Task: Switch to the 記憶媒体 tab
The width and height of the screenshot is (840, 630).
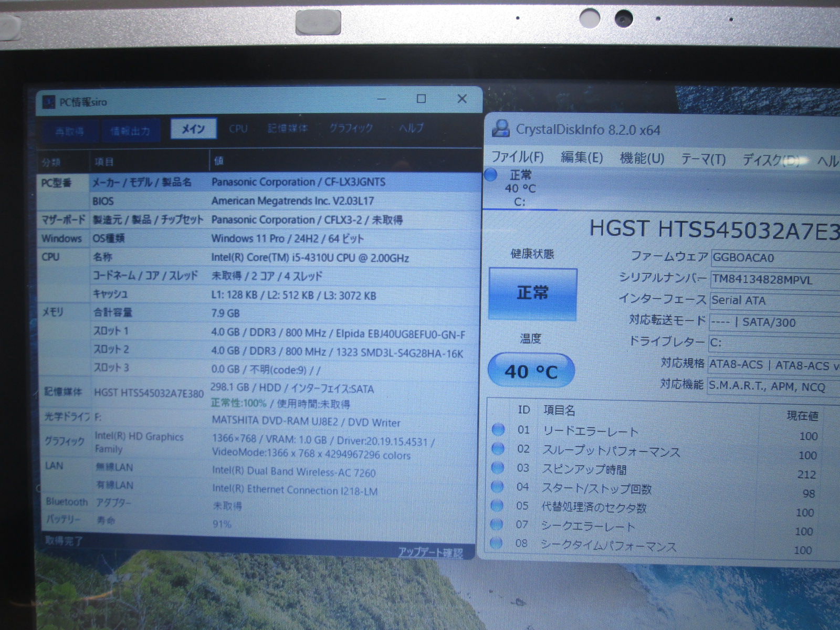Action: [x=288, y=128]
